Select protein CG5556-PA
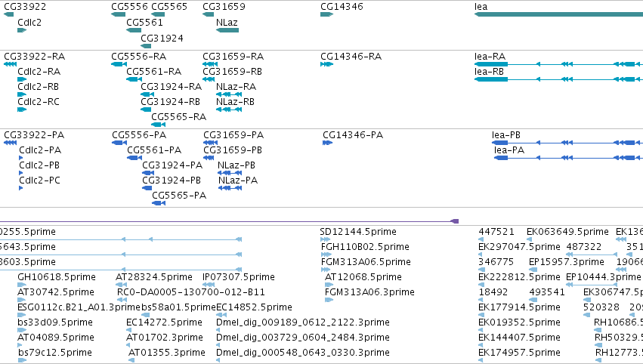Image resolution: width=643 pixels, height=364 pixels. (140, 135)
